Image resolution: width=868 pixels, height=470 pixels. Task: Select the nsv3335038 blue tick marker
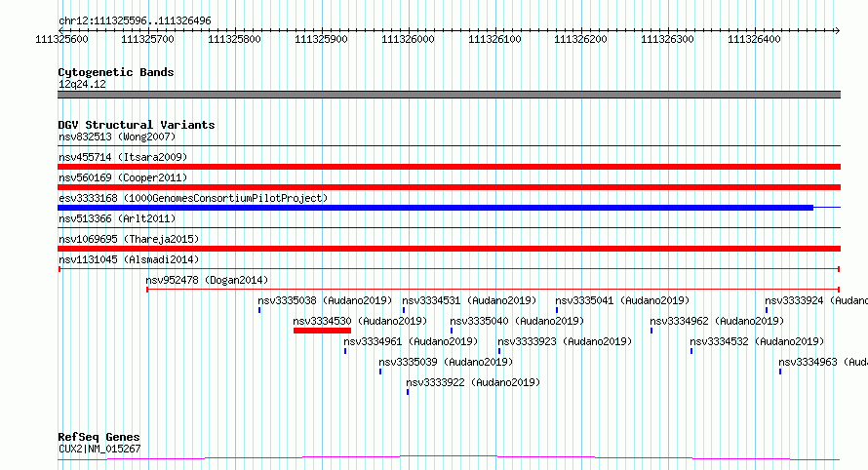259,310
